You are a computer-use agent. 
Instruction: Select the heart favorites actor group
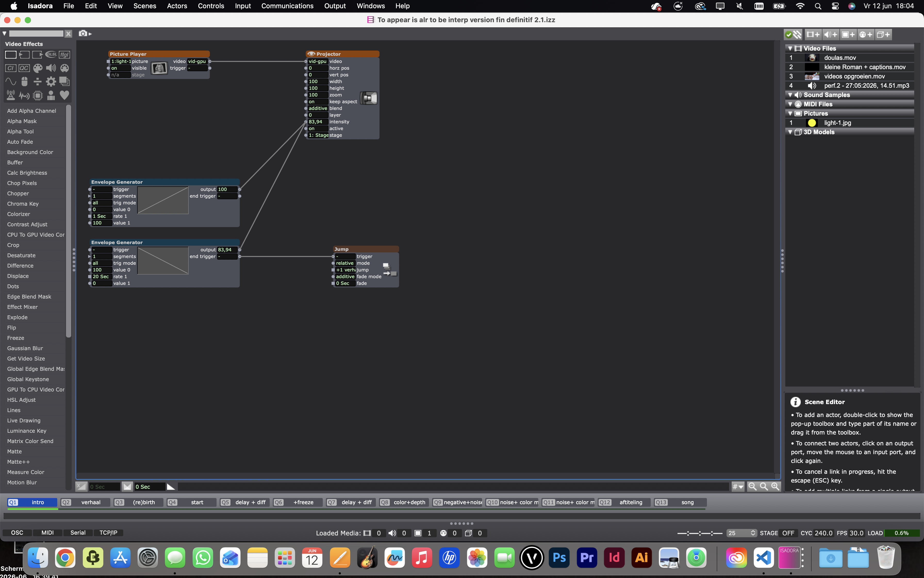tap(64, 95)
